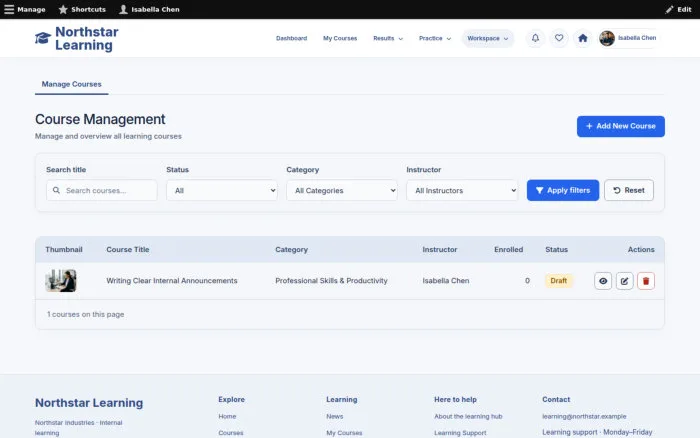The image size is (700, 438).
Task: Click the Enrolled column header
Action: pyautogui.click(x=508, y=250)
